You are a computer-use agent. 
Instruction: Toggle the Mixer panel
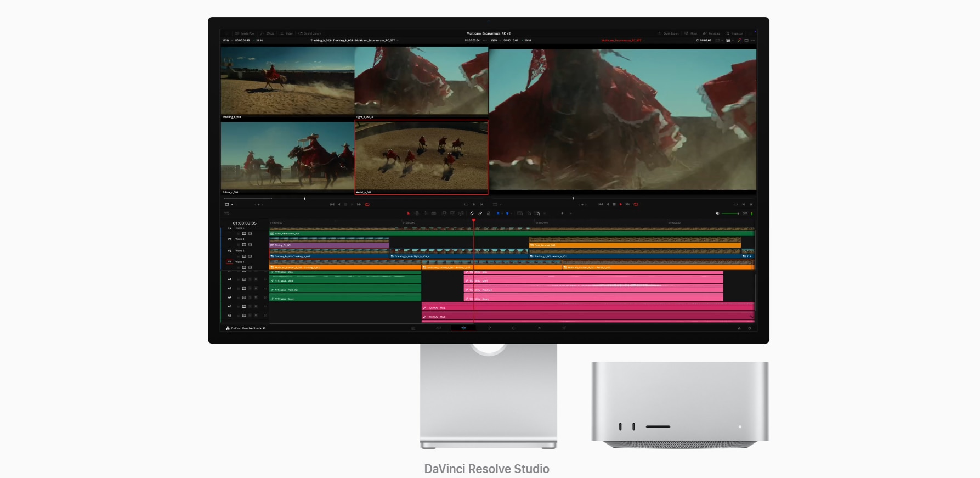click(x=690, y=33)
